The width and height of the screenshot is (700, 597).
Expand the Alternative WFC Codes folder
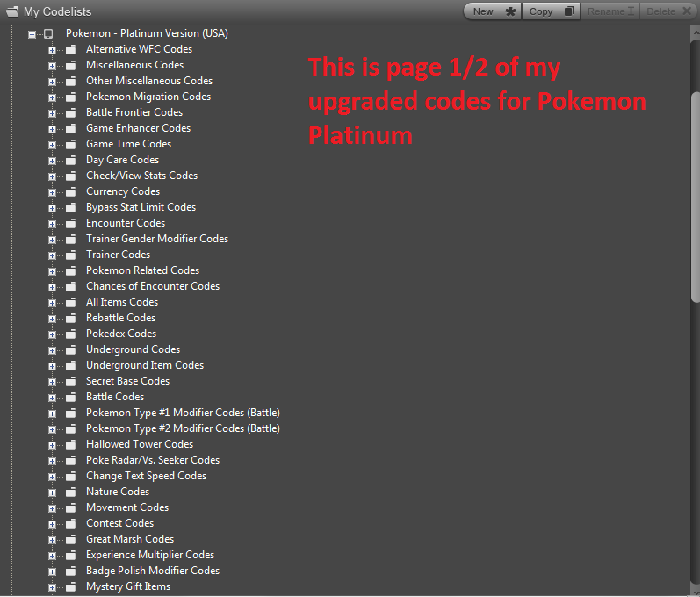[52, 50]
